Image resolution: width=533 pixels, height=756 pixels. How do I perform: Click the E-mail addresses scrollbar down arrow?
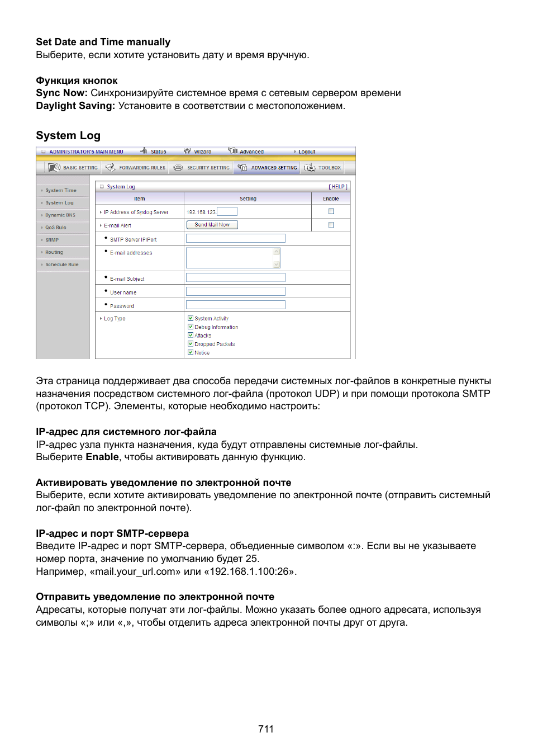coord(276,264)
